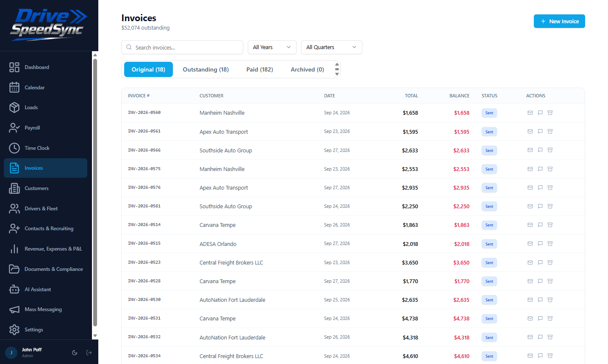Create a New Invoice
This screenshot has height=364, width=608.
click(x=559, y=21)
